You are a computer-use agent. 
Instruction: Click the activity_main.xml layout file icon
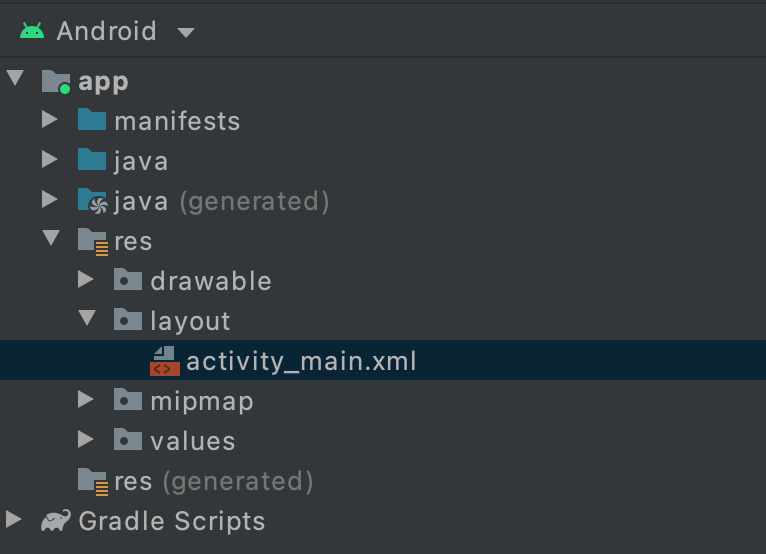pos(164,361)
